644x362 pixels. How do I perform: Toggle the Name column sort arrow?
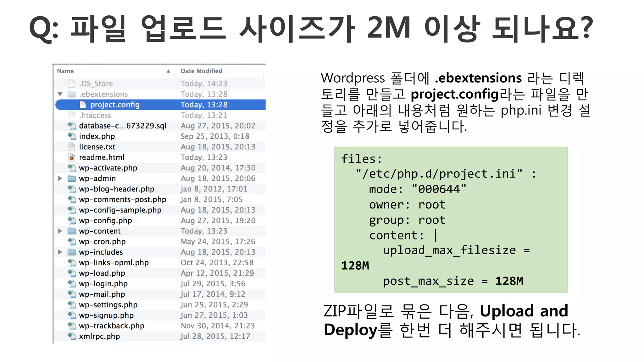169,71
